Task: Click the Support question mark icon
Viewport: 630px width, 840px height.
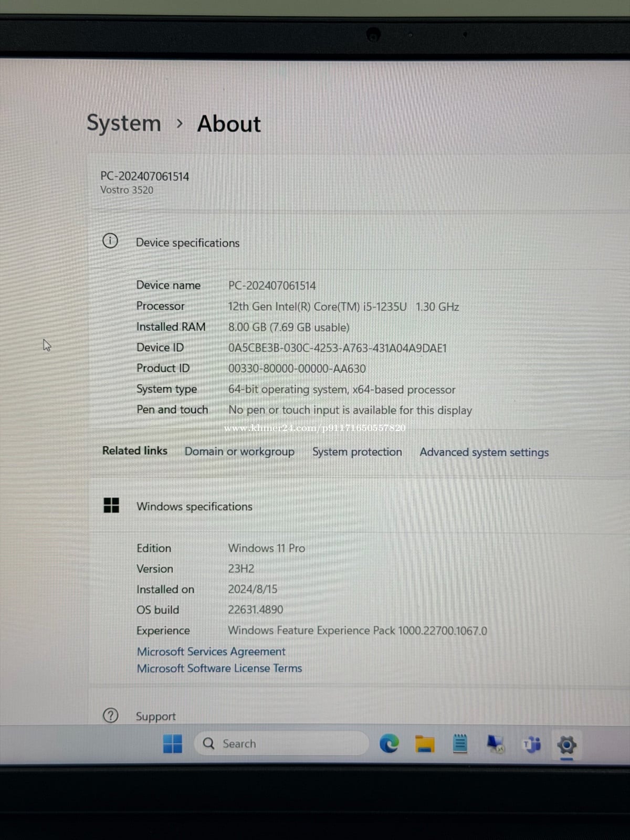Action: 110,715
